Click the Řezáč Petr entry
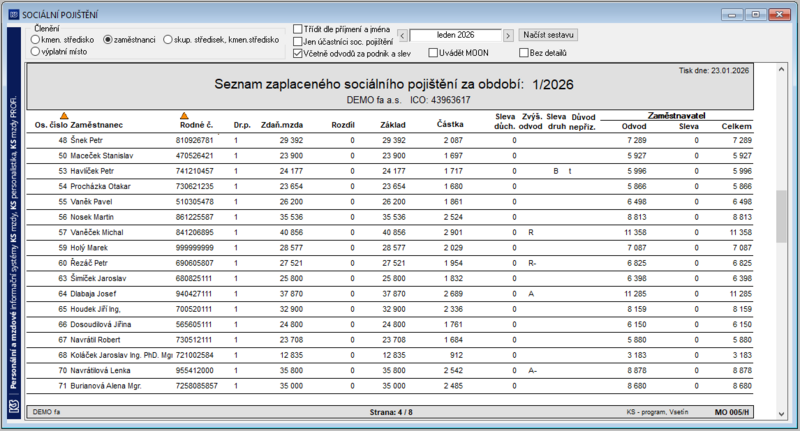This screenshot has width=800, height=431. [x=89, y=263]
